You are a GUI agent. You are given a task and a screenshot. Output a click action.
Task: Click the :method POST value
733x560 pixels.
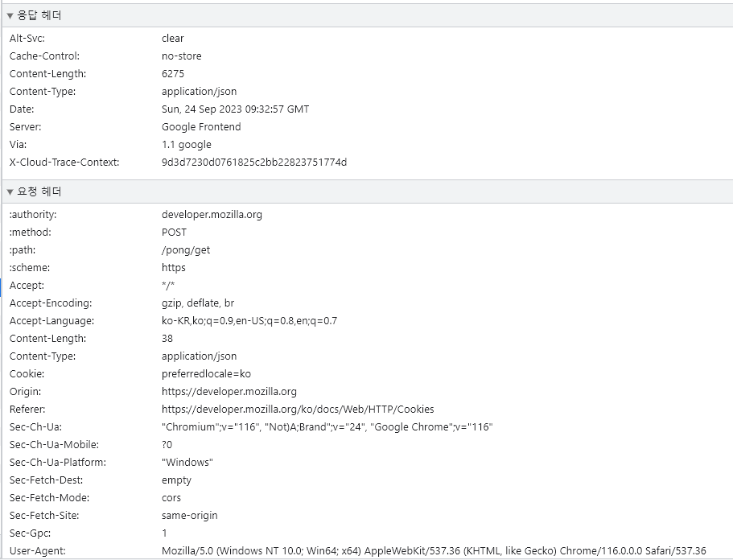pyautogui.click(x=174, y=233)
